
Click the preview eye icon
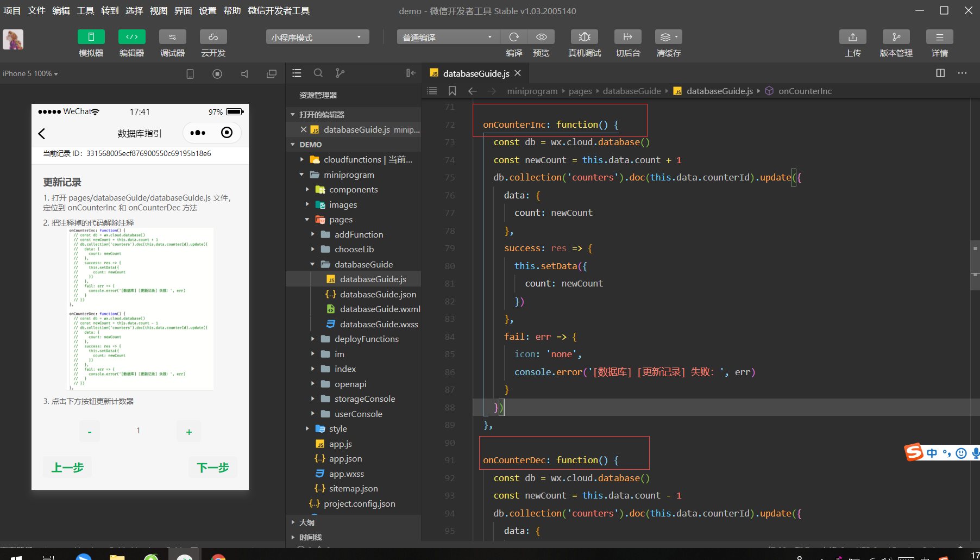pyautogui.click(x=541, y=37)
